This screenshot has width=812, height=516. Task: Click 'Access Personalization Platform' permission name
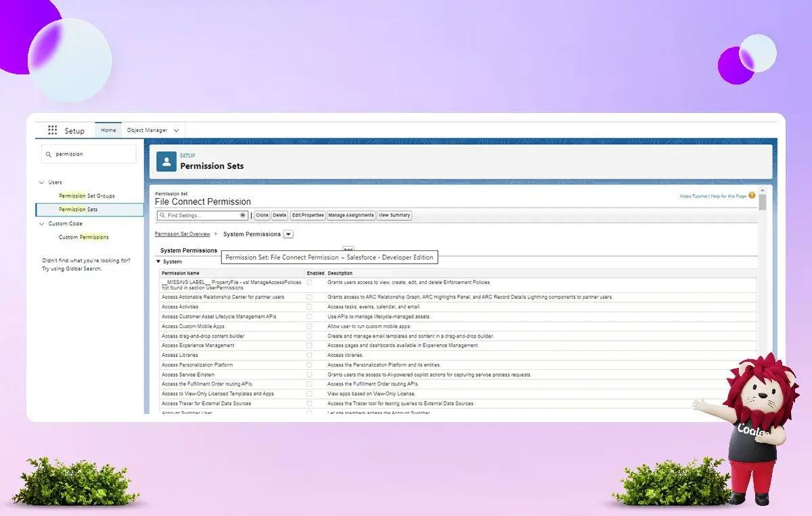(197, 365)
